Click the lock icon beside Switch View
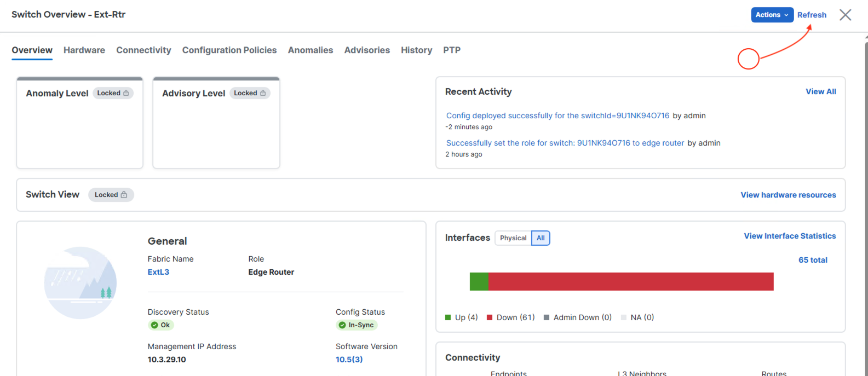 click(x=124, y=195)
